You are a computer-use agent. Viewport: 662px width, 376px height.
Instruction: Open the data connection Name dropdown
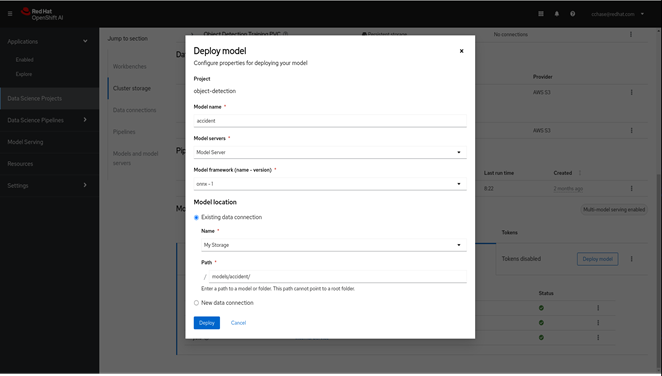point(334,245)
